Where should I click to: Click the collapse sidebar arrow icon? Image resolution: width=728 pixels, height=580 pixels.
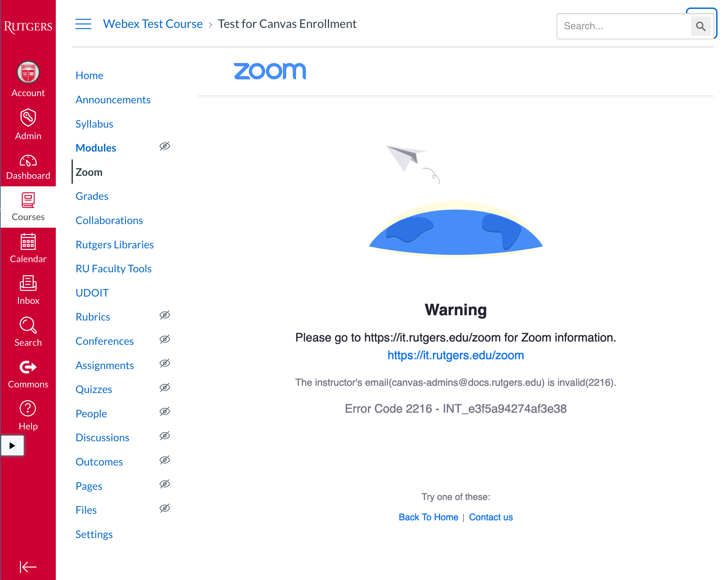(28, 567)
